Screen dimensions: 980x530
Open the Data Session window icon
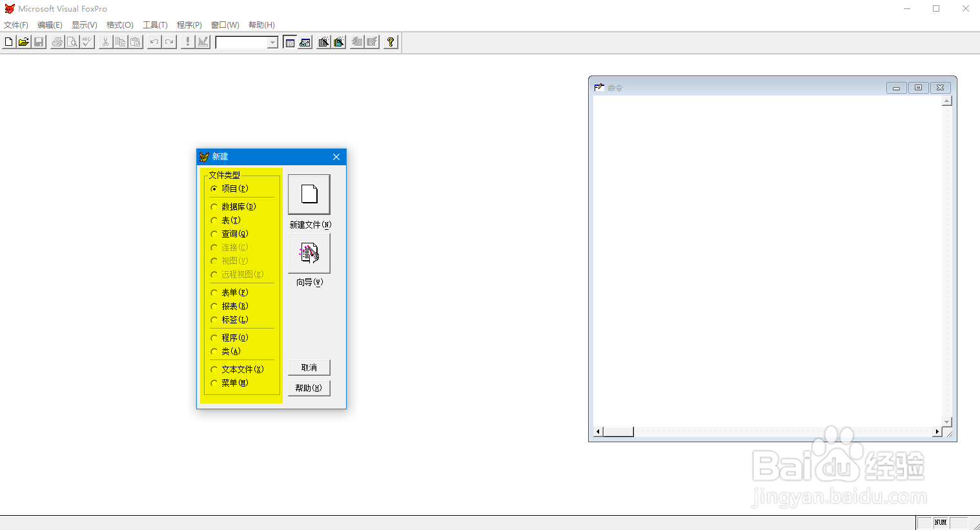(x=305, y=42)
